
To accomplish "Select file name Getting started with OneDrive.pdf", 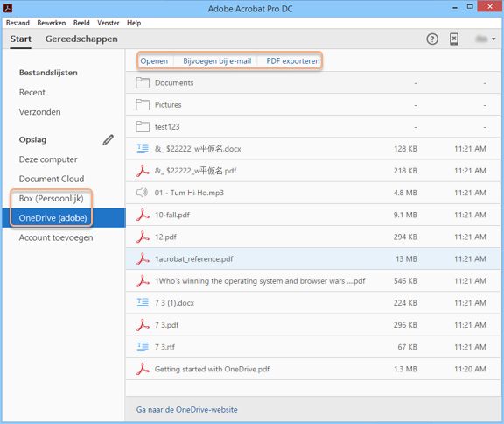I will [x=212, y=369].
